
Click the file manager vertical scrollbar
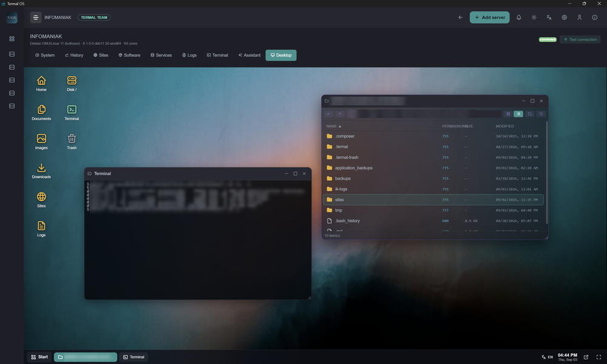[547, 172]
